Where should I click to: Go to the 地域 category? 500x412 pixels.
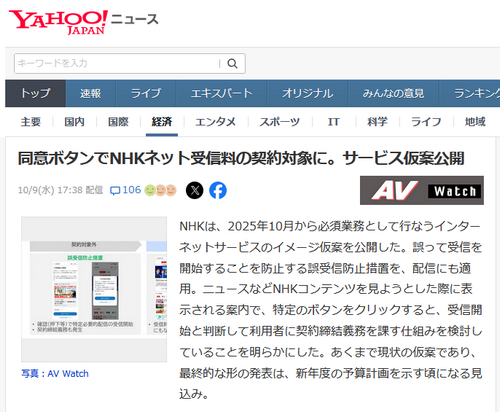[475, 122]
